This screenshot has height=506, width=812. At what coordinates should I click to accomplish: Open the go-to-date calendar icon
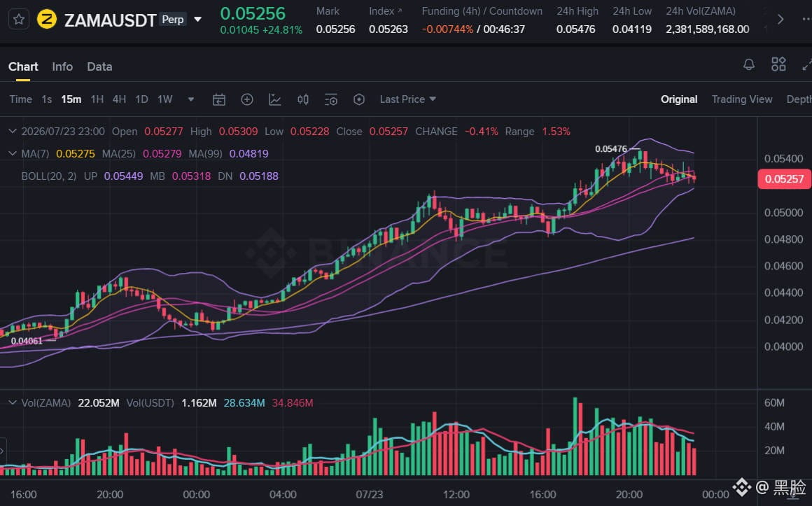219,99
